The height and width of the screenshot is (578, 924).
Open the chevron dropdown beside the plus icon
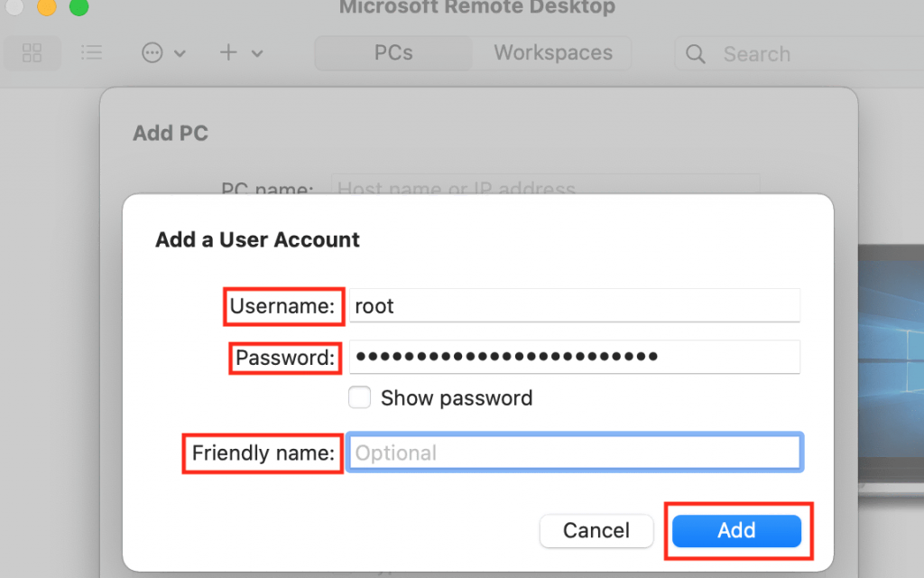[256, 53]
